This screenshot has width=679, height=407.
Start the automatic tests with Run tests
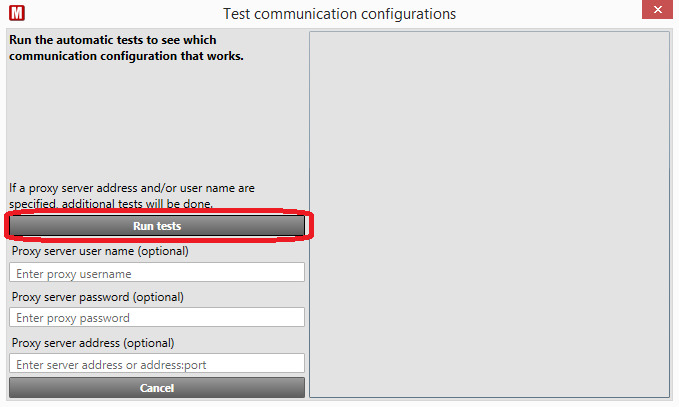[x=157, y=226]
